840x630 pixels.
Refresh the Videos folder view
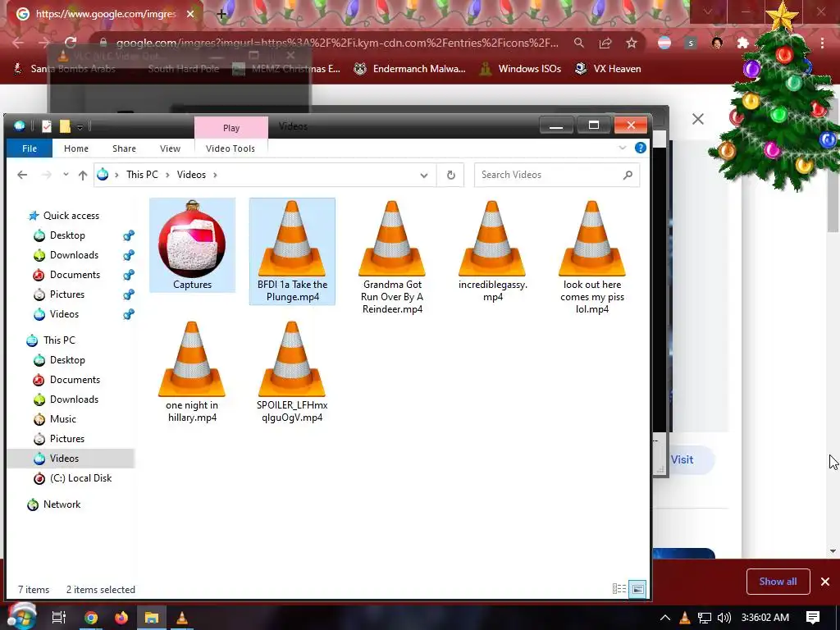(x=451, y=176)
